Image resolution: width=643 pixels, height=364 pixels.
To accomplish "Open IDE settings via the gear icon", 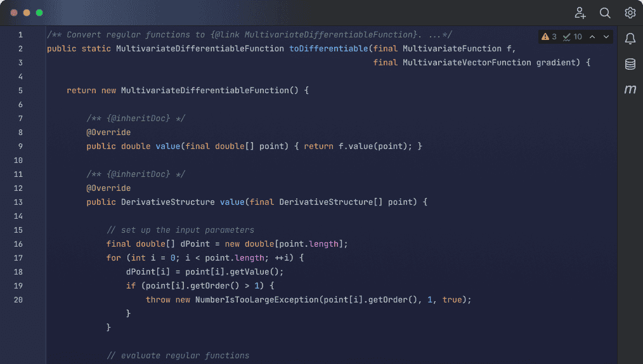I will coord(630,13).
